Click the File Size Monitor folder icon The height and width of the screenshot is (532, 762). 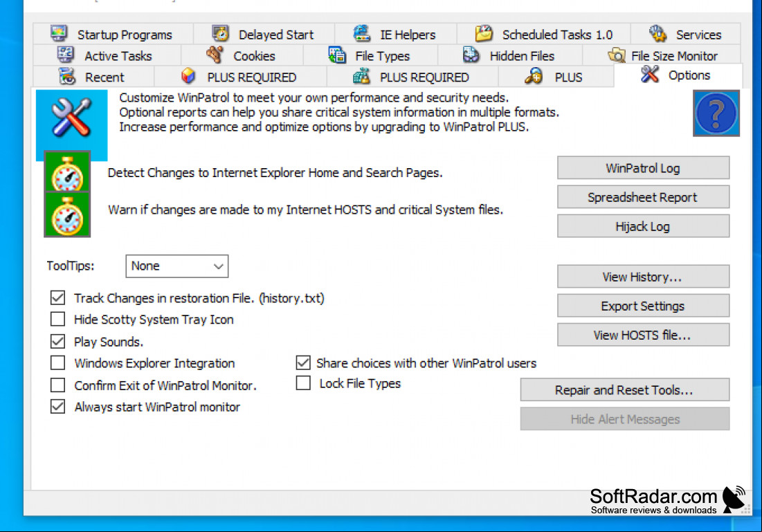[x=617, y=55]
